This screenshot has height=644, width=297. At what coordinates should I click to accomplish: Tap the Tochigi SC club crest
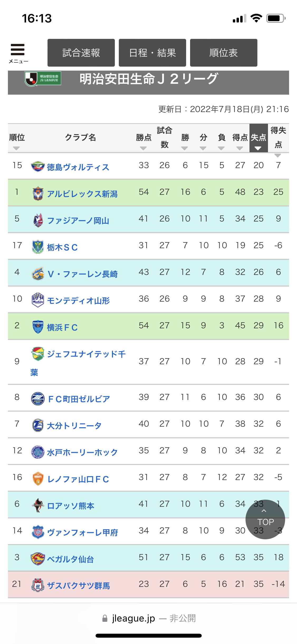(38, 247)
